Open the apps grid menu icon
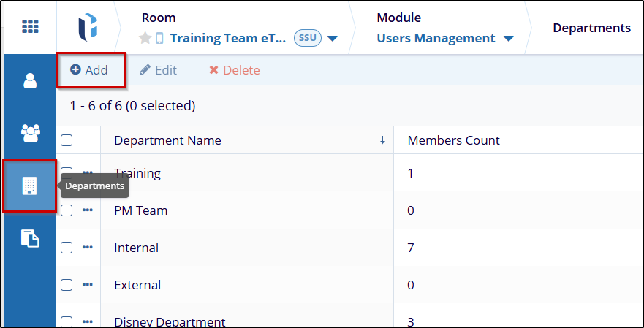Viewport: 644px width, 328px height. click(x=30, y=27)
